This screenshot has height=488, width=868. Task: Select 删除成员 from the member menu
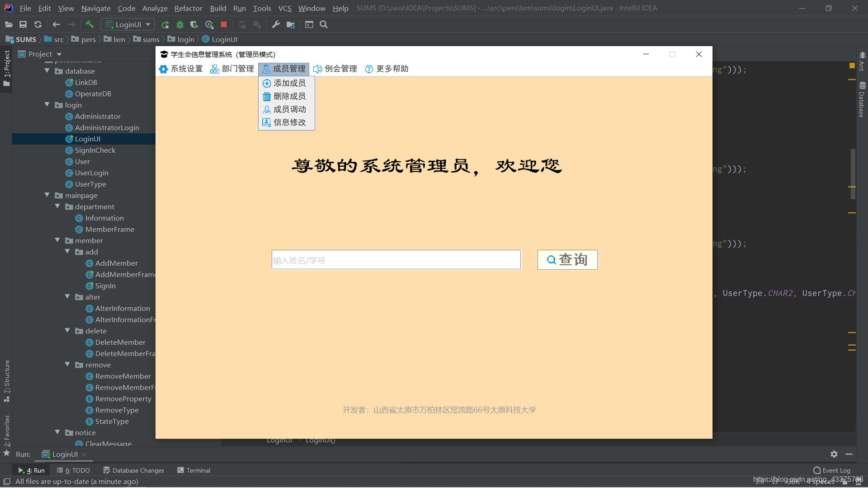289,96
